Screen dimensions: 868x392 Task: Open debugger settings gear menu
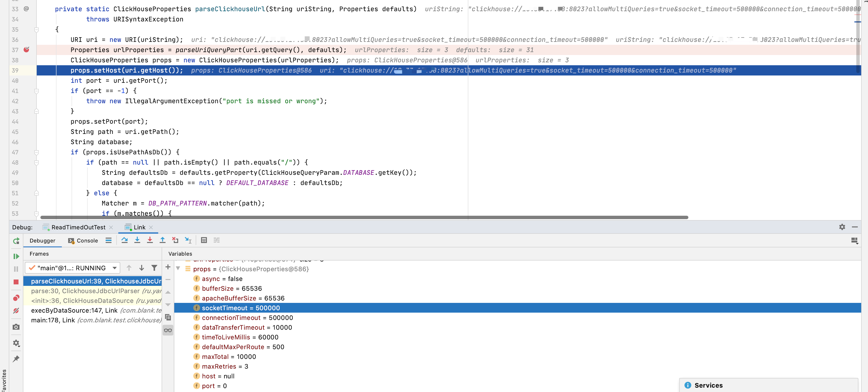[16, 343]
